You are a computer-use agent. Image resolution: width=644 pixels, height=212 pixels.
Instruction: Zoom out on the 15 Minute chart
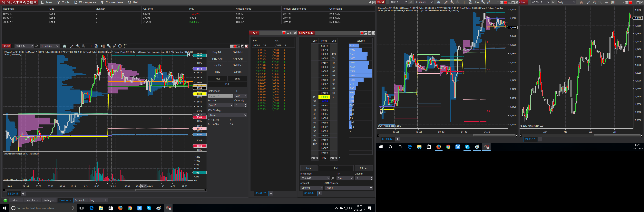click(83, 46)
